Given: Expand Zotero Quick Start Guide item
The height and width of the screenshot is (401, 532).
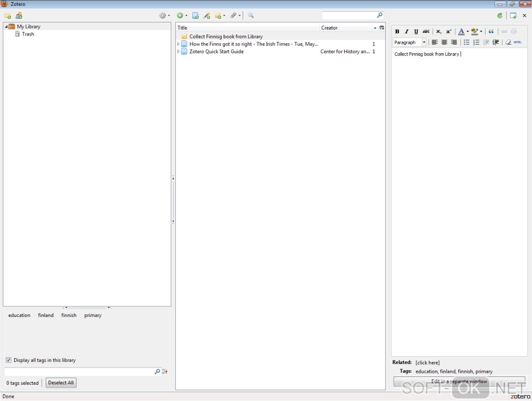Looking at the screenshot, I should (178, 52).
